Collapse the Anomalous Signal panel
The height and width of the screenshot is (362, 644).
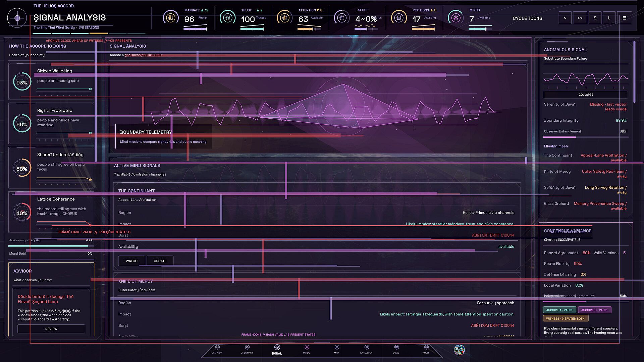[x=586, y=95]
